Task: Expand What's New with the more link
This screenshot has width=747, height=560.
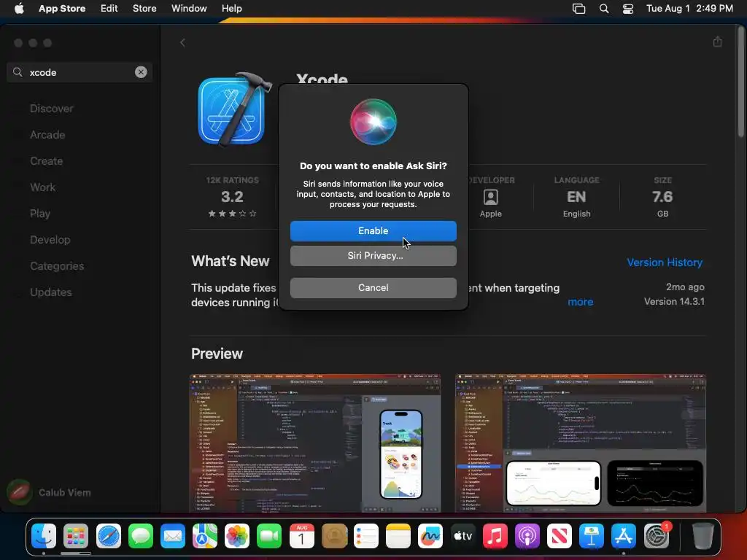Action: pyautogui.click(x=580, y=302)
